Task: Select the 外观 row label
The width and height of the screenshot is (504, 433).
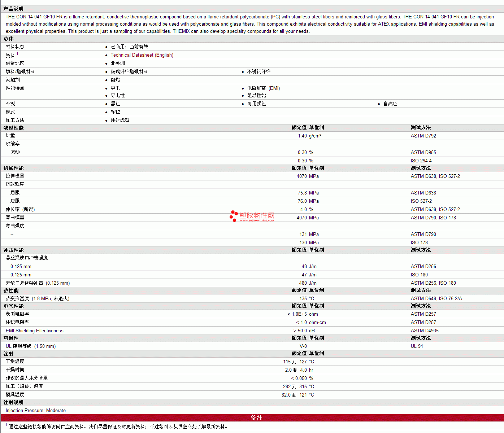Action: coord(10,104)
